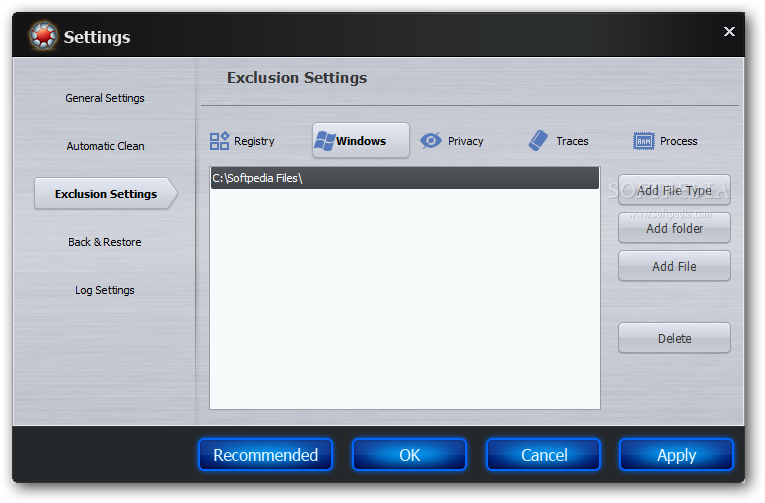Image resolution: width=765 pixels, height=503 pixels.
Task: Click the Traces eraser icon
Action: [538, 141]
